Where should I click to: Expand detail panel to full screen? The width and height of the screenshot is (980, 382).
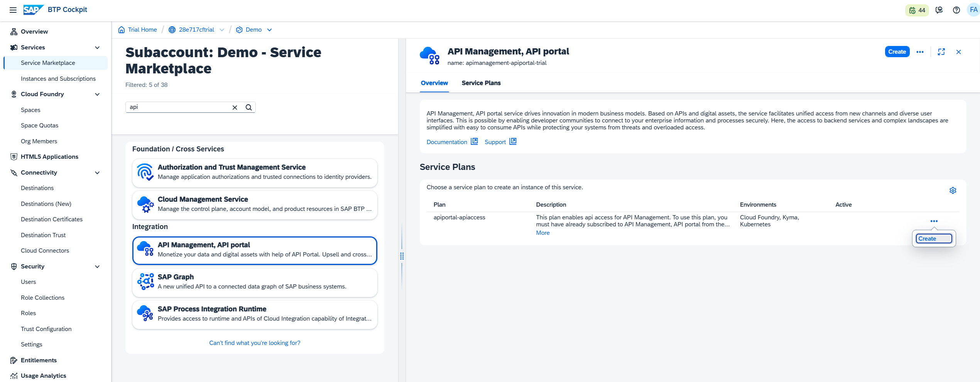pos(941,52)
